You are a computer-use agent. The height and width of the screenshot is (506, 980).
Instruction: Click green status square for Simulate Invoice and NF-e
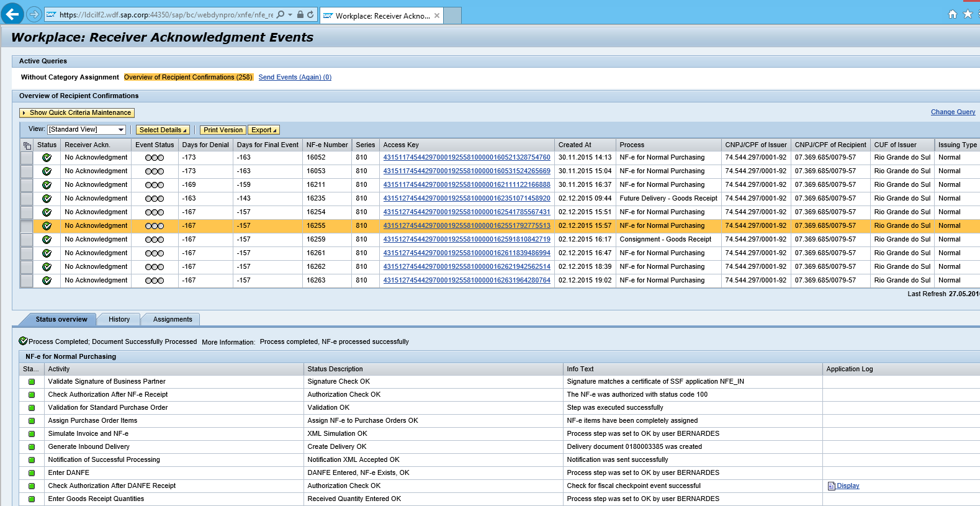(x=32, y=434)
